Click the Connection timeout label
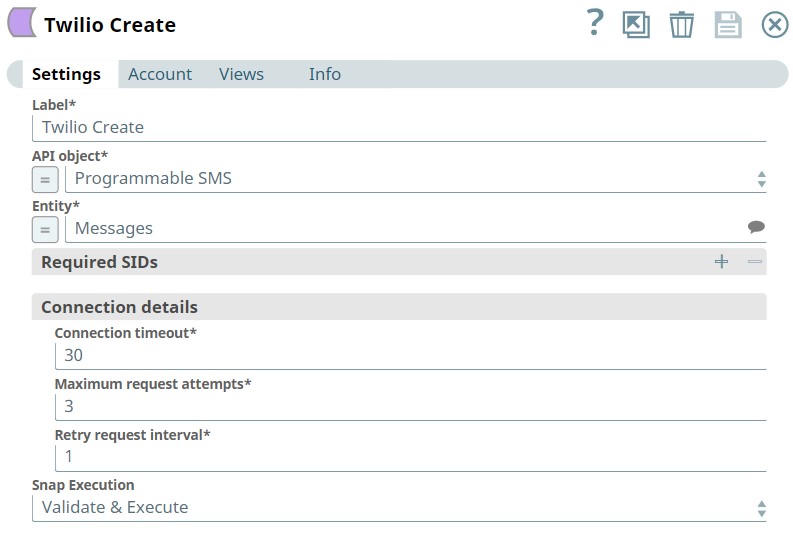793x545 pixels. (x=125, y=333)
